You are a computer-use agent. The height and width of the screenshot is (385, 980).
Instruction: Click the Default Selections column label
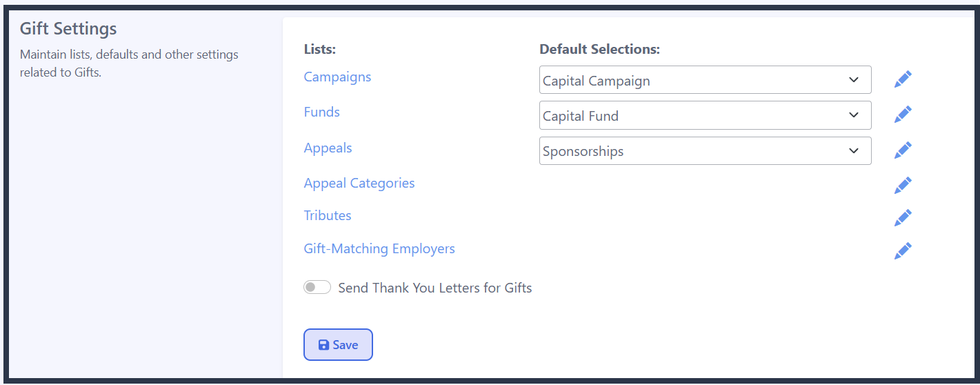pyautogui.click(x=600, y=49)
